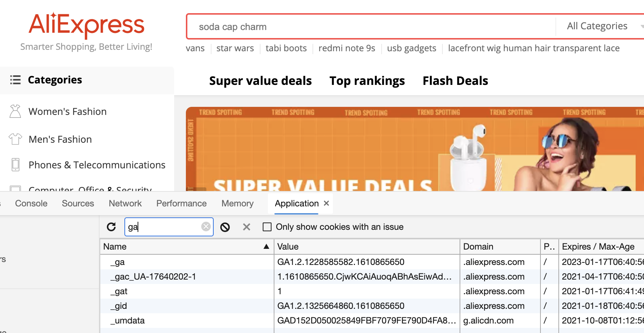Open Men's Fashion category
Image resolution: width=644 pixels, height=333 pixels.
click(x=60, y=139)
